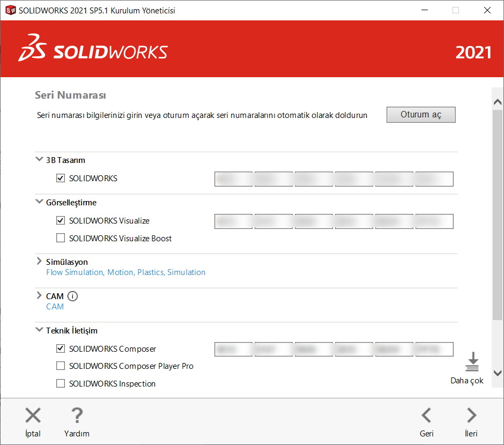Click the Geri back arrow icon
The image size is (504, 445).
(426, 415)
